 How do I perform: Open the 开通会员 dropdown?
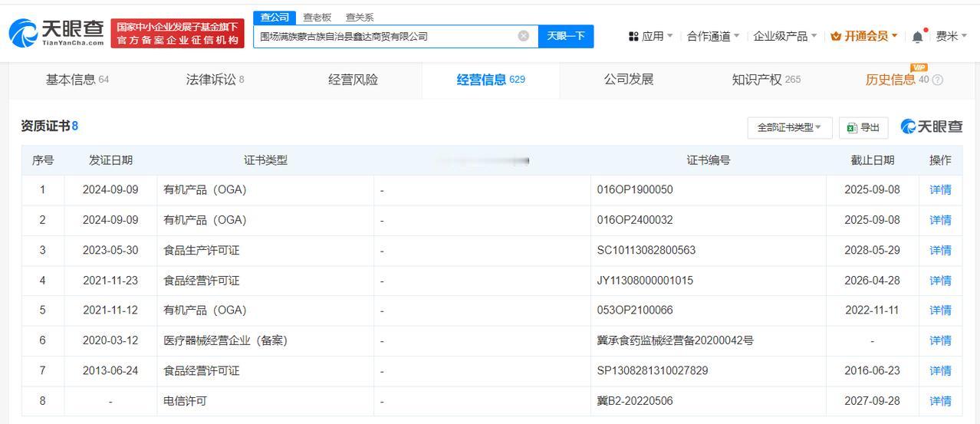point(864,36)
